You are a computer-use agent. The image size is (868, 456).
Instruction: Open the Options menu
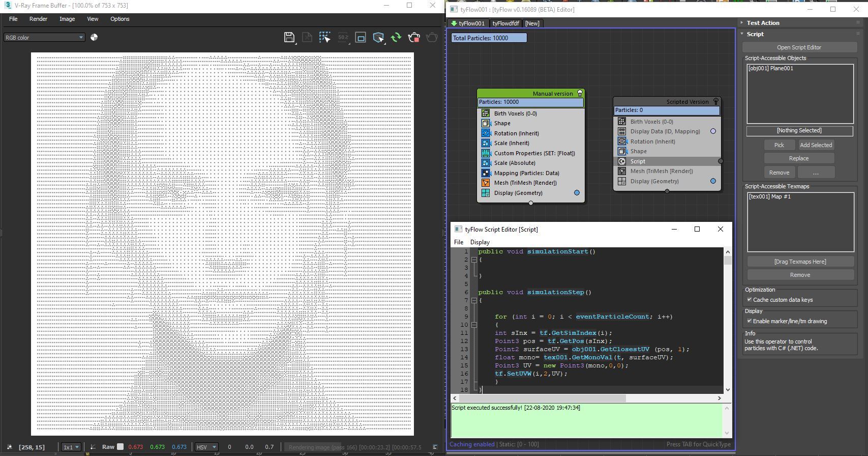120,19
